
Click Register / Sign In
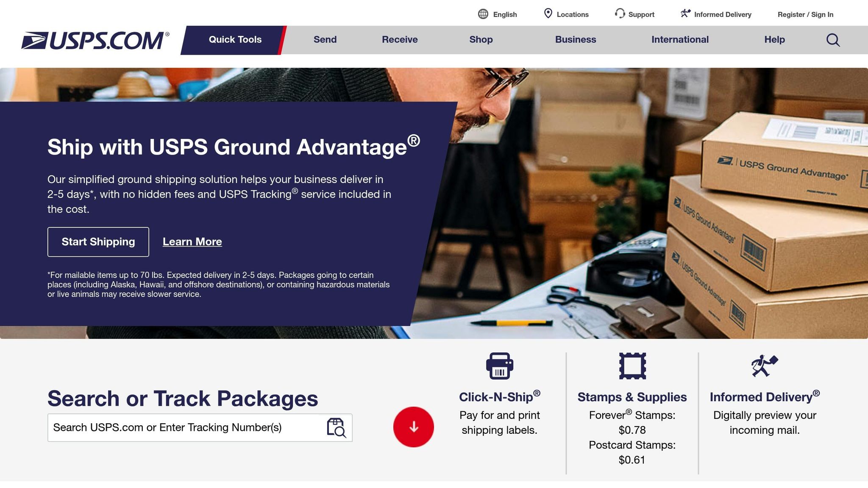pyautogui.click(x=805, y=14)
